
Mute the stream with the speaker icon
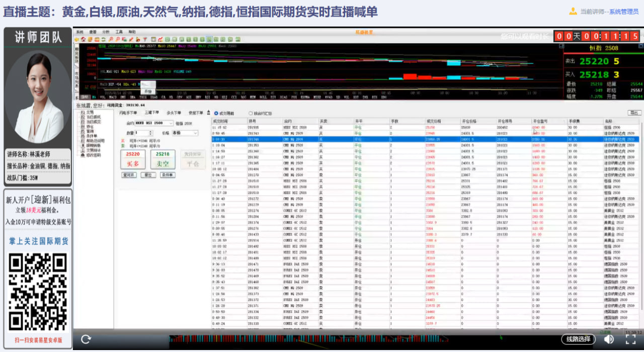pyautogui.click(x=609, y=339)
